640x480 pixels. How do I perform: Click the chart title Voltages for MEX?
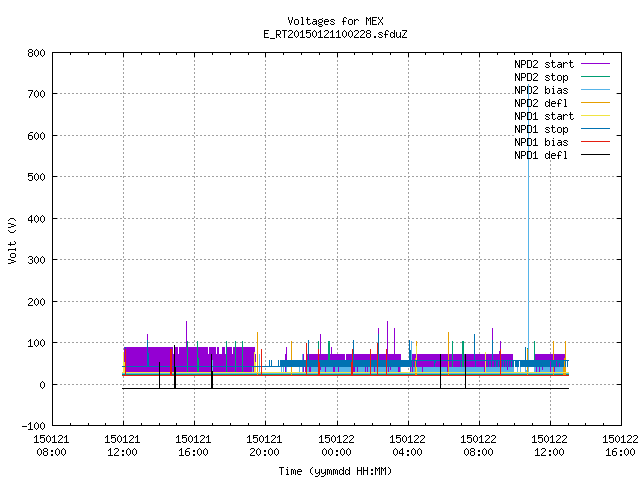[x=335, y=21]
